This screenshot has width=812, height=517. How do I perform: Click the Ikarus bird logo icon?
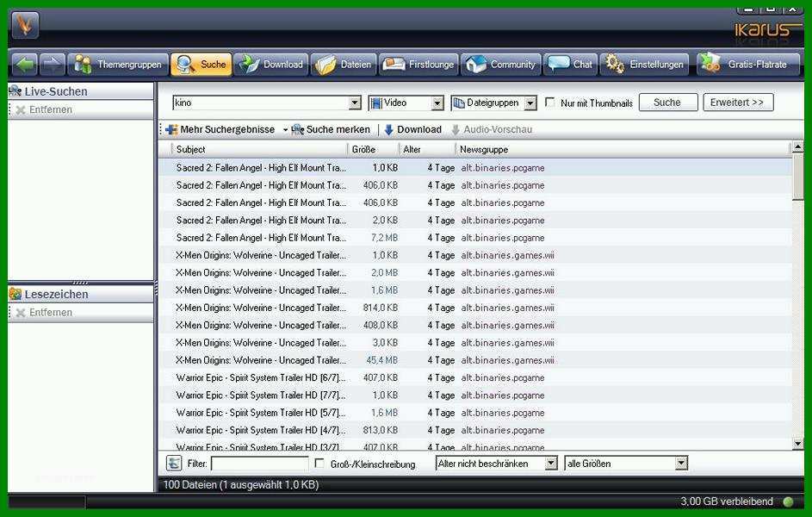tap(25, 25)
